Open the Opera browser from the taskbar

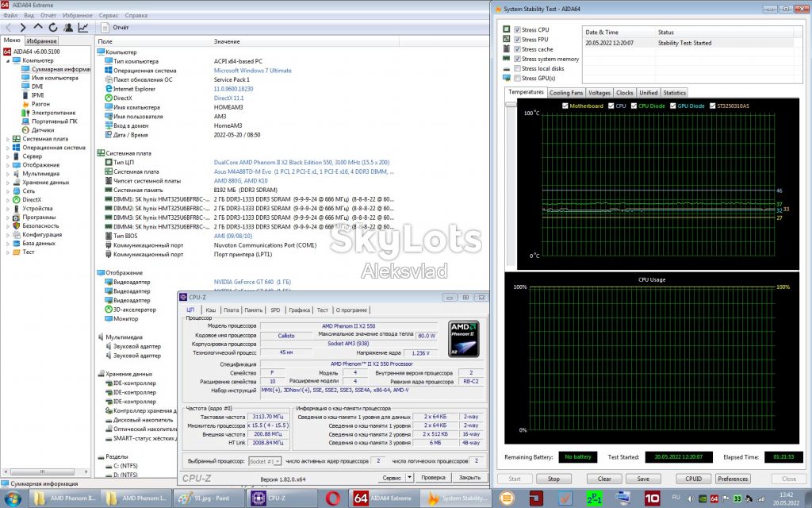[x=332, y=498]
